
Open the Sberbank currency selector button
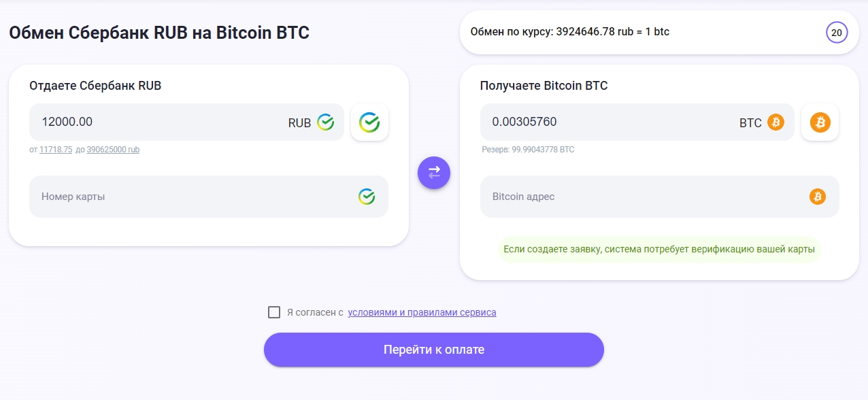click(369, 122)
